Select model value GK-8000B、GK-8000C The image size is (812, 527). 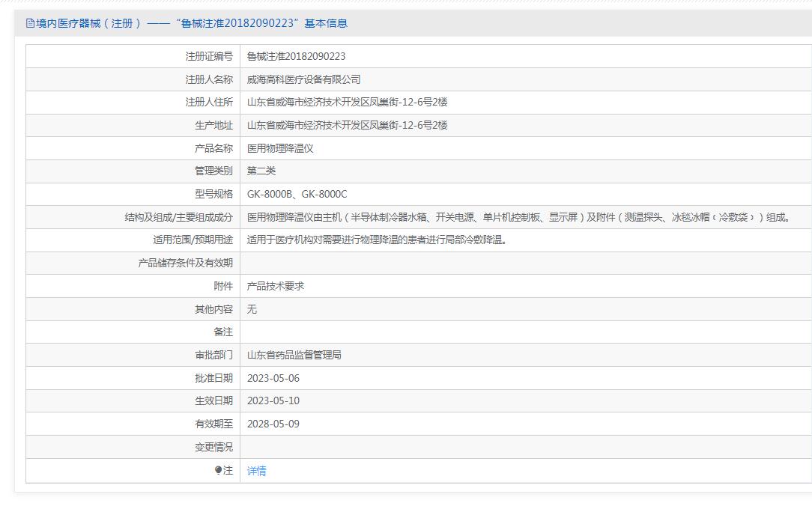click(297, 194)
